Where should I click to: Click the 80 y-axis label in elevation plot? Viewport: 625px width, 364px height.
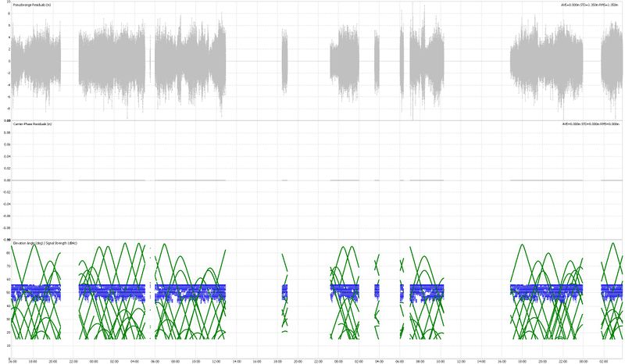8,253
